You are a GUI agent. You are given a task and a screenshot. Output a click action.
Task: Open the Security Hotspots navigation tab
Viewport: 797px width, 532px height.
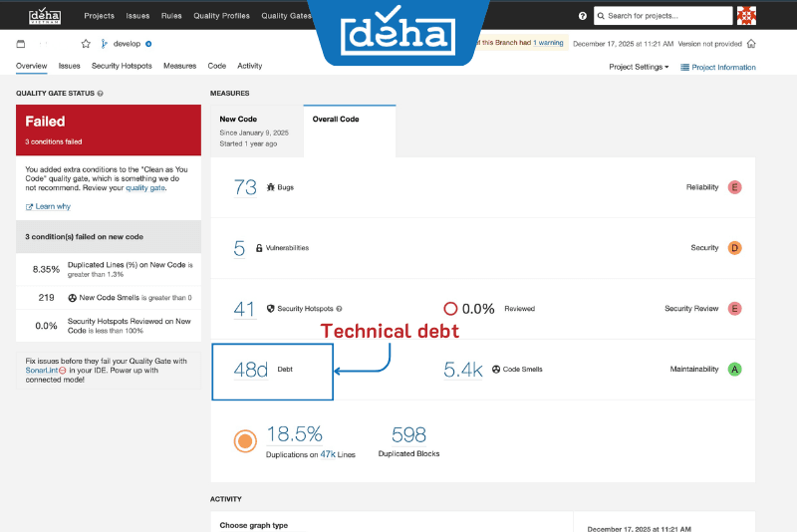point(122,66)
